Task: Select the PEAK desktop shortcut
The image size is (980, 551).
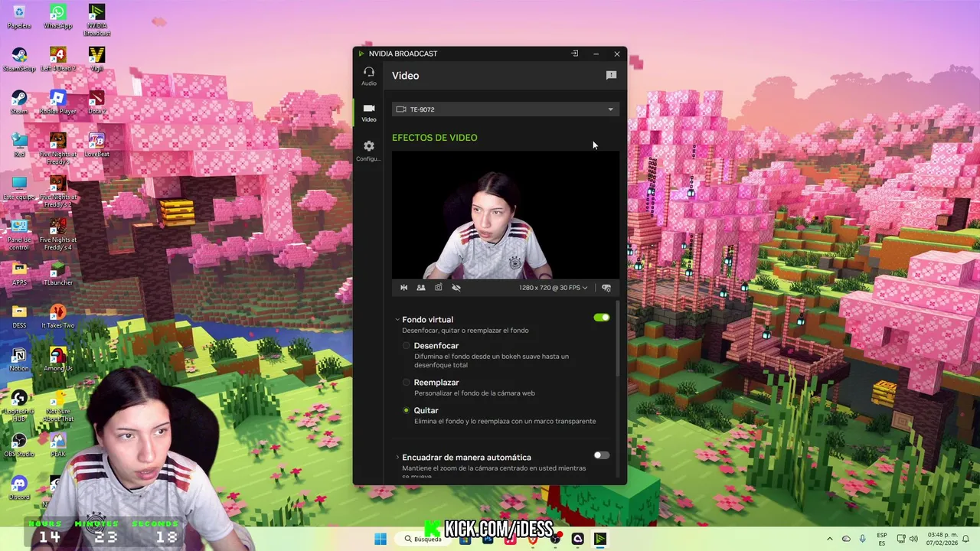Action: point(57,445)
